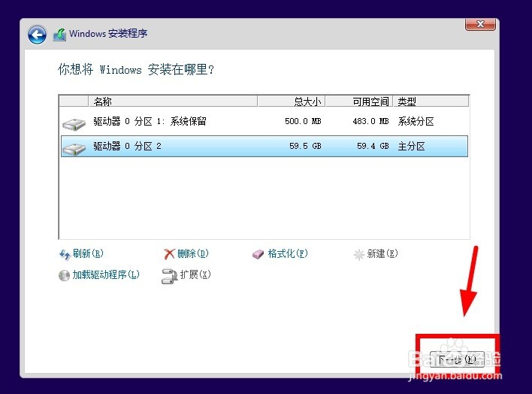
Task: Click the star icon beside 新建
Action: 358,254
